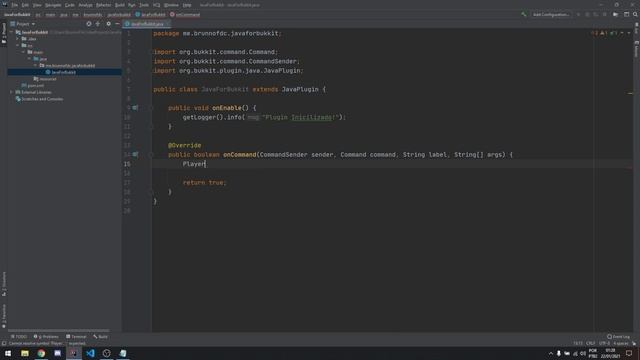Open the Project panel settings gear
640x360 pixels.
point(108,24)
